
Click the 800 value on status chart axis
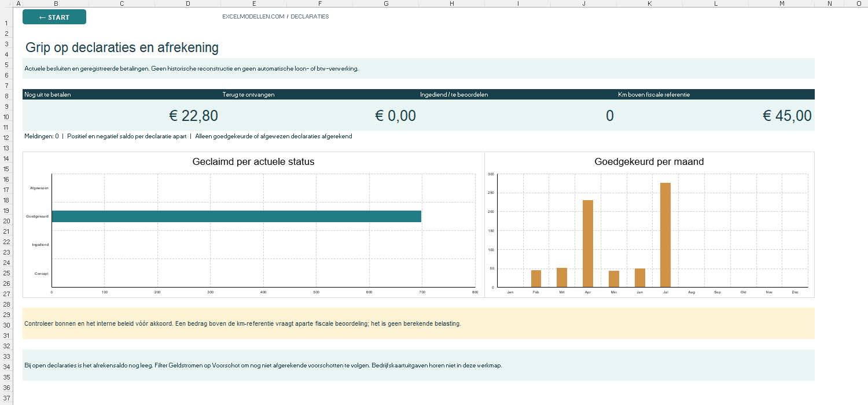coord(475,292)
